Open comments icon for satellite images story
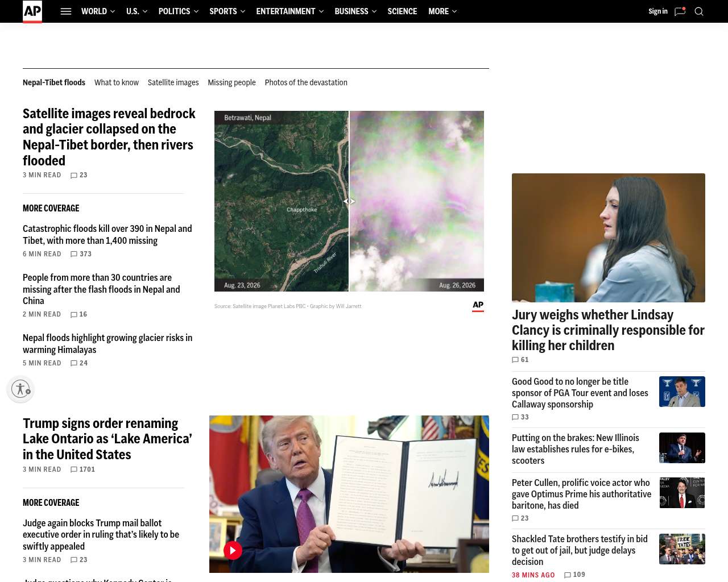728x582 pixels. [x=74, y=176]
